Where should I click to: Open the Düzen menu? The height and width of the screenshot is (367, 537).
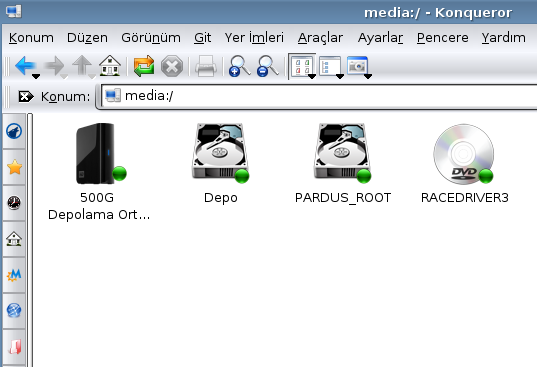pos(87,38)
